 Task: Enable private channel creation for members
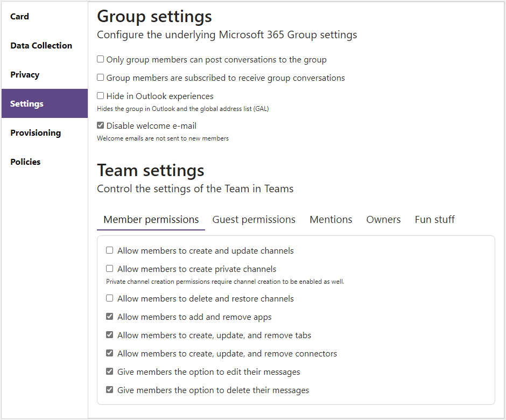[x=109, y=269]
